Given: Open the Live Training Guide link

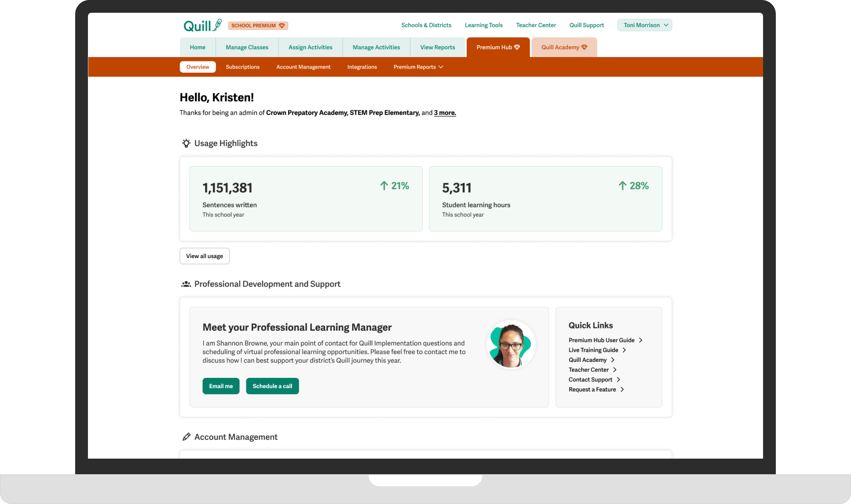Looking at the screenshot, I should (x=594, y=350).
